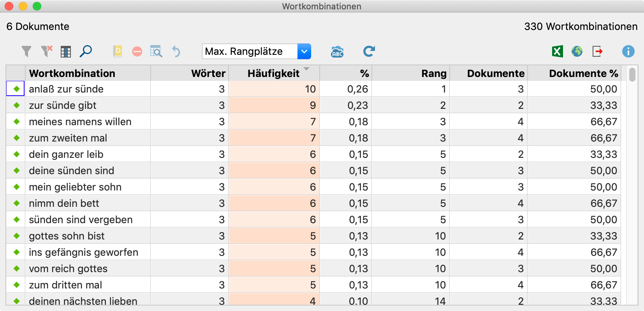
Task: Toggle green diamond for anlaß zur sünde
Action: [16, 89]
